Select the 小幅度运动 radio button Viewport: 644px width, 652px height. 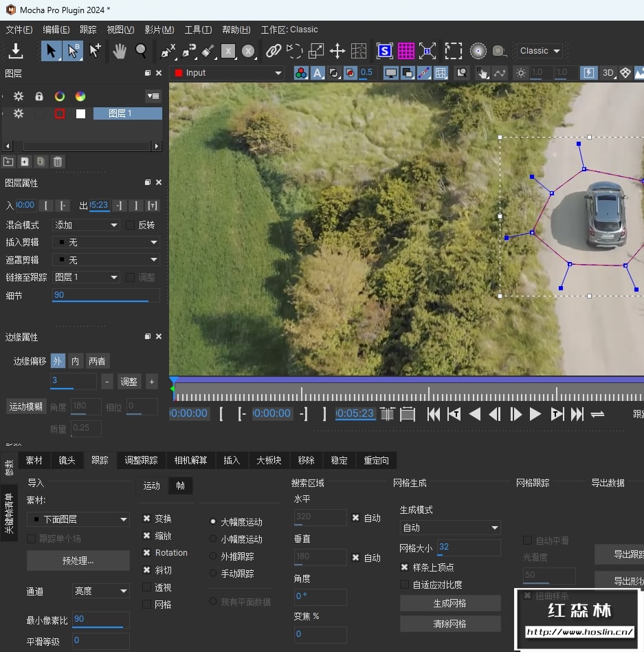tap(213, 539)
